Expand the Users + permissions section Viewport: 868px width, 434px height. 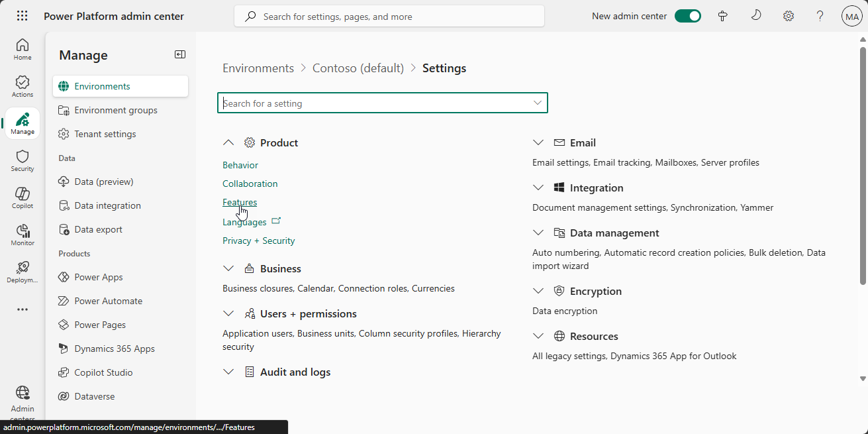point(228,313)
